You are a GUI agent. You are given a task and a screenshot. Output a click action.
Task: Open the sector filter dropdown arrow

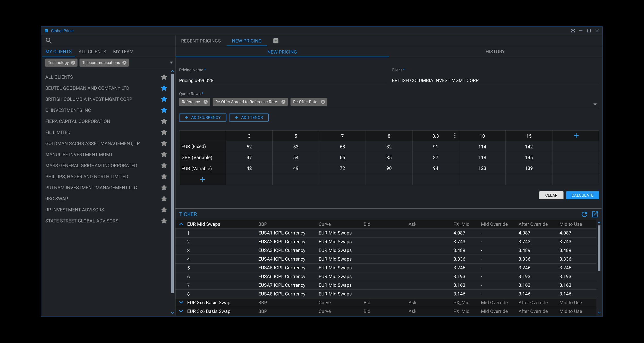[171, 63]
